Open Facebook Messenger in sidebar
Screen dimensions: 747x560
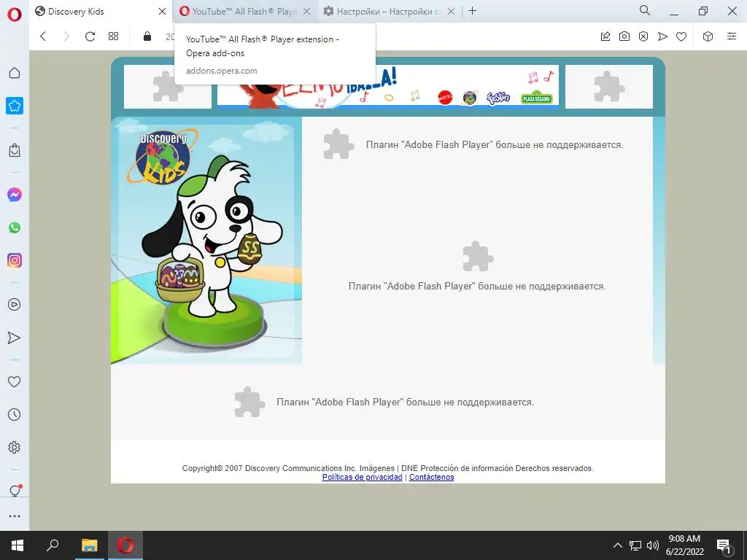tap(15, 195)
